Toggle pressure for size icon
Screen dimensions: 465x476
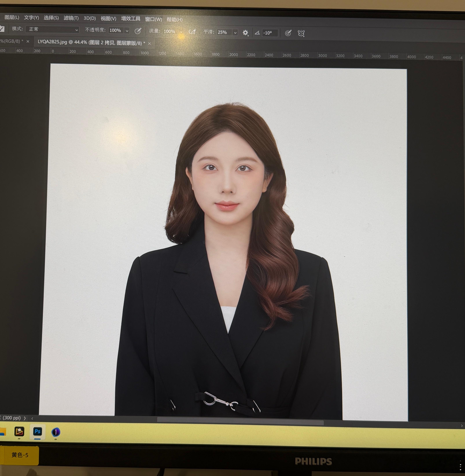point(288,33)
